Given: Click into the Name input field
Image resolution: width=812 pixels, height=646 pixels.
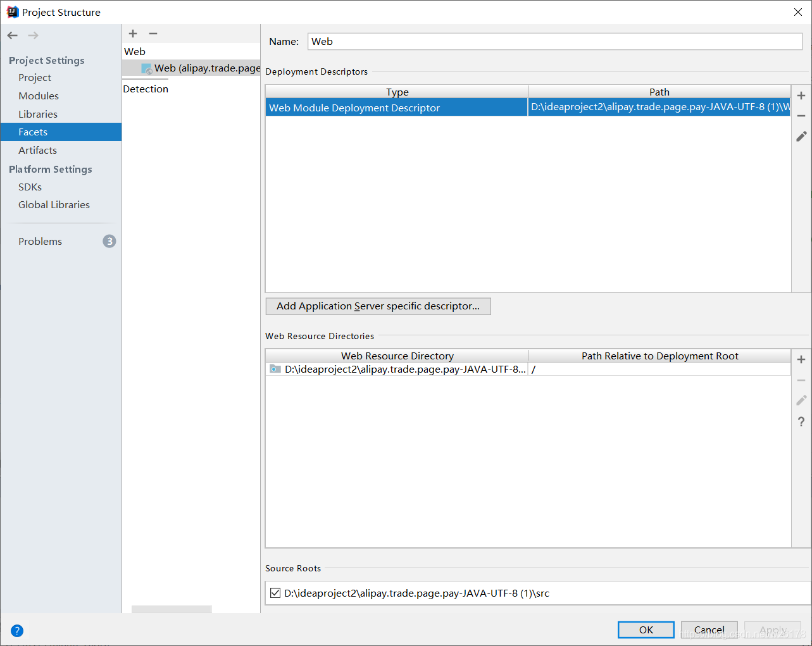Looking at the screenshot, I should click(x=555, y=41).
